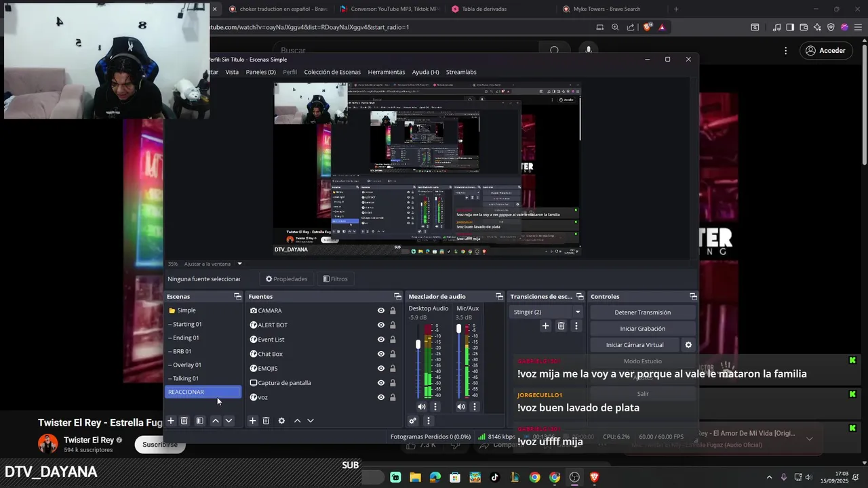This screenshot has height=488, width=868.
Task: Click the YouTube Buscar search field
Action: click(407, 50)
